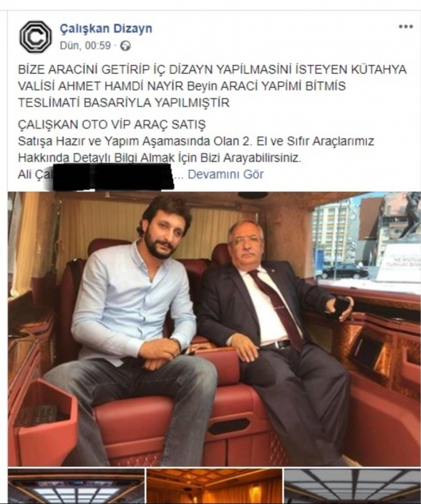The height and width of the screenshot is (504, 421).
Task: Click the globe public-audience icon
Action: [125, 46]
